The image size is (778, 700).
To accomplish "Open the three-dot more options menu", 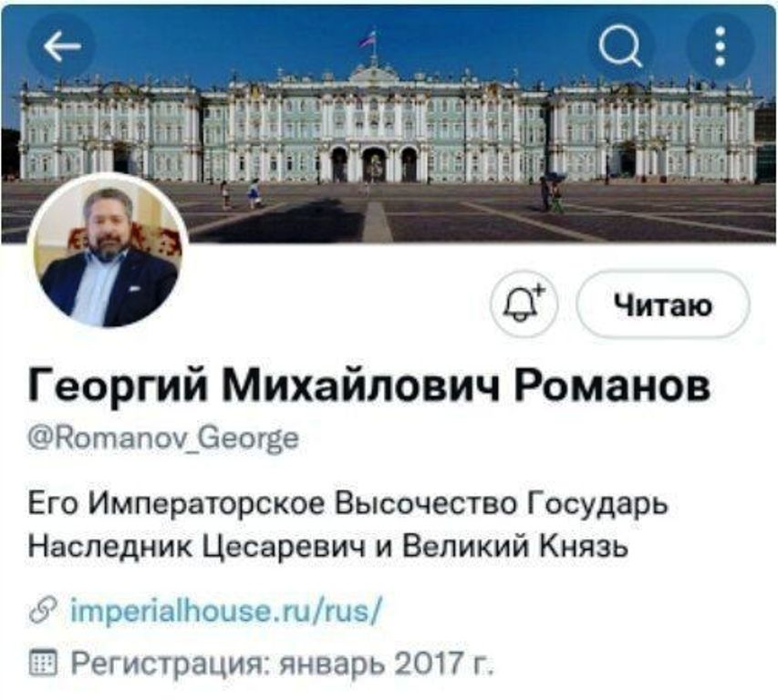I will tap(721, 46).
